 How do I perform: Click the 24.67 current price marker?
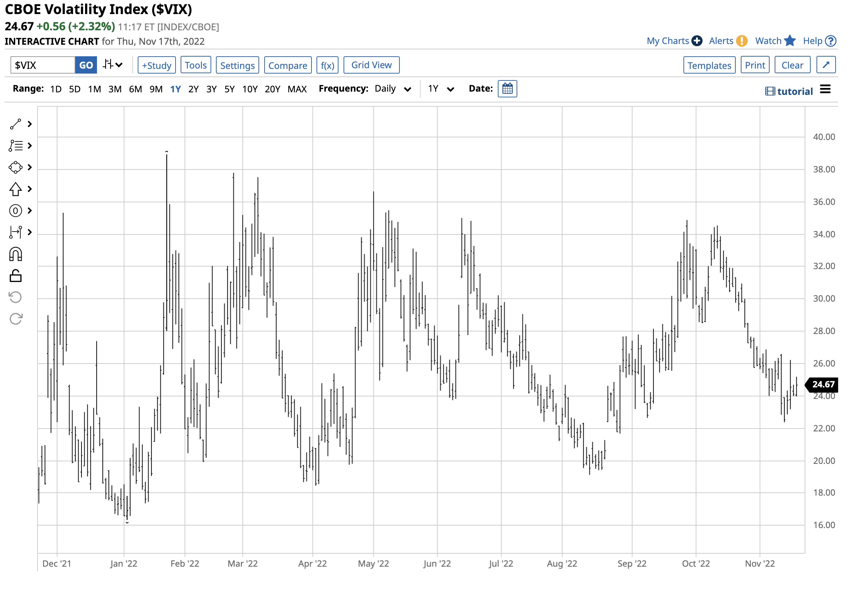click(823, 385)
